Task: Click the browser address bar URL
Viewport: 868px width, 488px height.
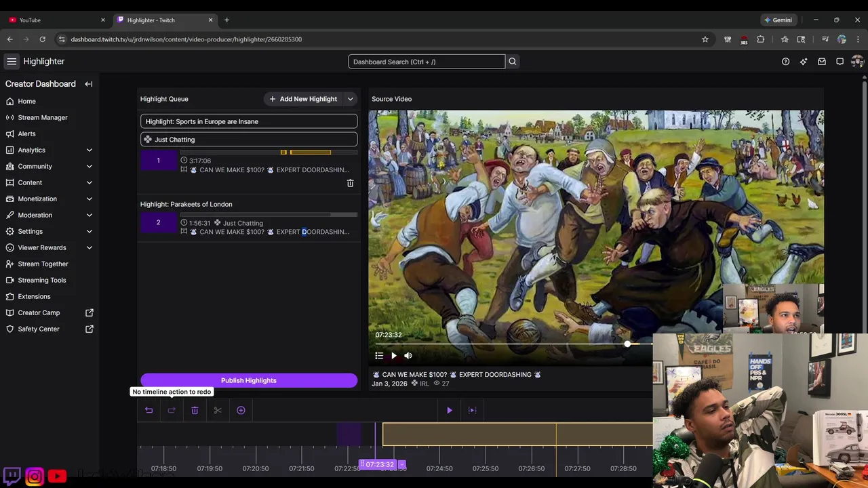Action: tap(186, 39)
